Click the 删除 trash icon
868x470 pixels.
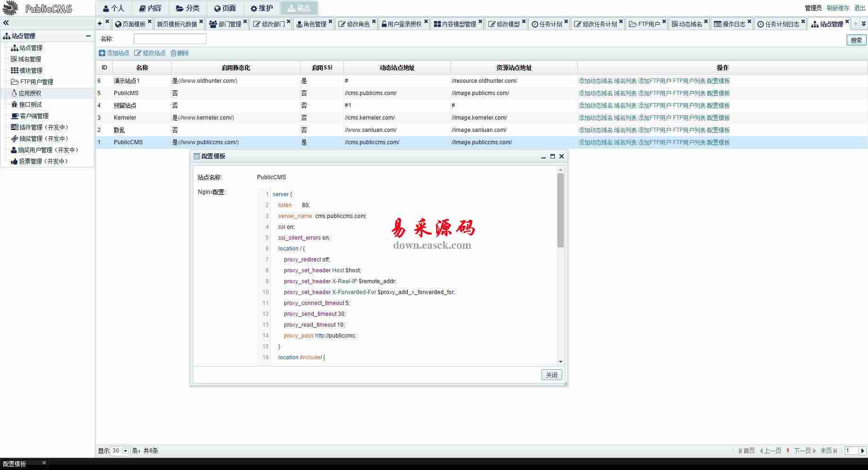[173, 53]
